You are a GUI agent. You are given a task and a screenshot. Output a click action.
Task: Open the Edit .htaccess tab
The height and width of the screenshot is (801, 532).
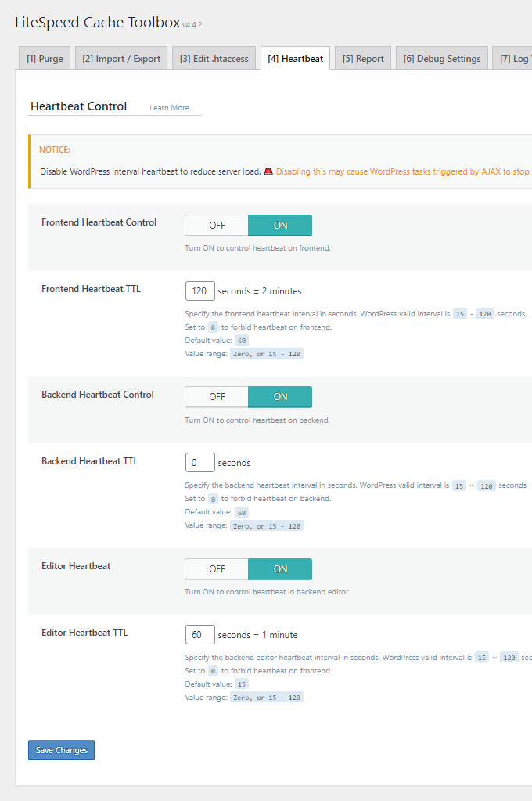214,59
